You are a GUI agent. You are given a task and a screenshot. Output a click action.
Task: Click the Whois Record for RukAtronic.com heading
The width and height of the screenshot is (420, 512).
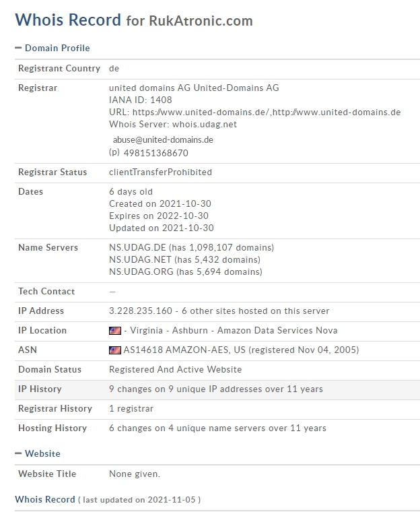134,20
